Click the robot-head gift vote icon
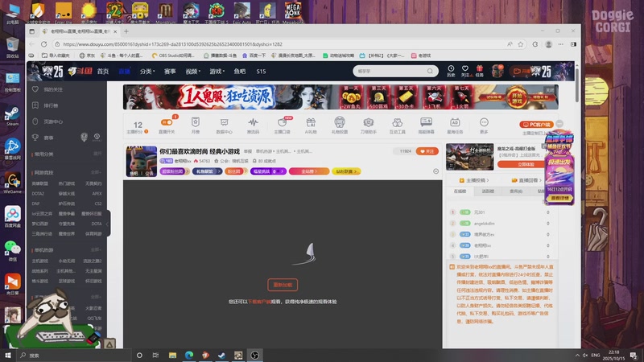This screenshot has width=644, height=362. [x=340, y=122]
